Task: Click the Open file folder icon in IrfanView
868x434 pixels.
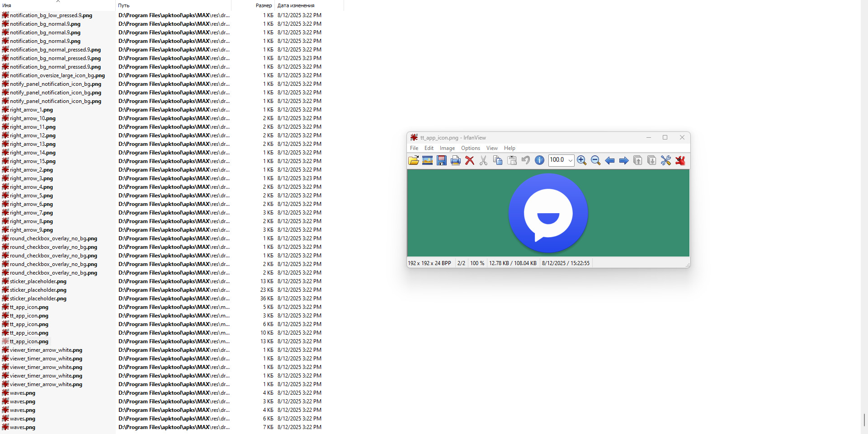Action: point(413,160)
